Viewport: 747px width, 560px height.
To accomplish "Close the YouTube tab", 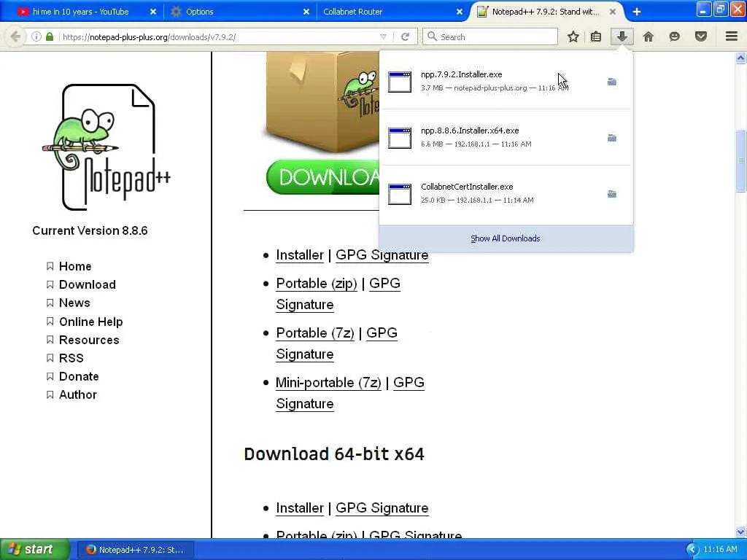I will tap(153, 12).
